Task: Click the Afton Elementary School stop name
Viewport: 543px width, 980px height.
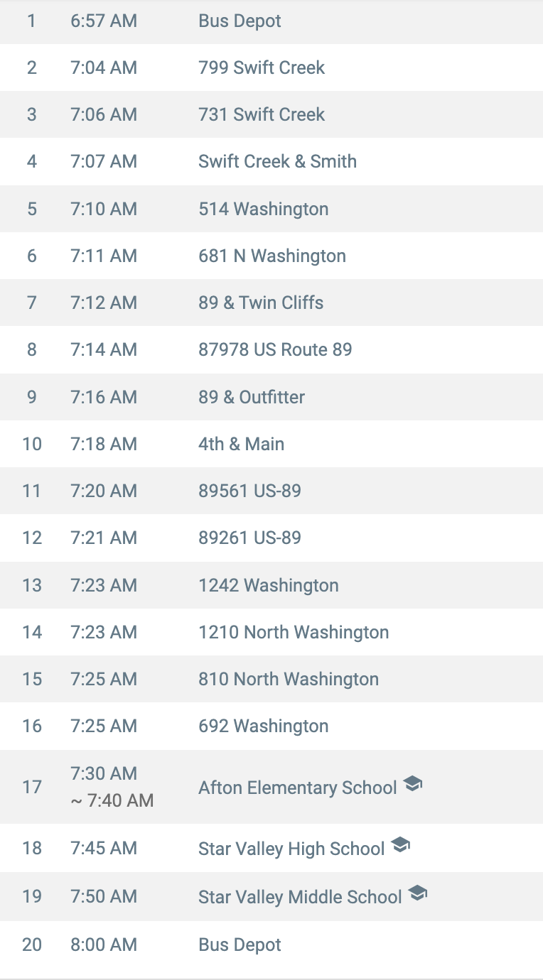Action: (297, 788)
